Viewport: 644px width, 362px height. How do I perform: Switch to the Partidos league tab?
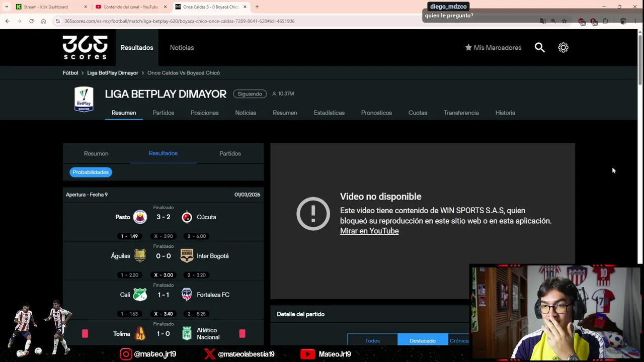(164, 113)
